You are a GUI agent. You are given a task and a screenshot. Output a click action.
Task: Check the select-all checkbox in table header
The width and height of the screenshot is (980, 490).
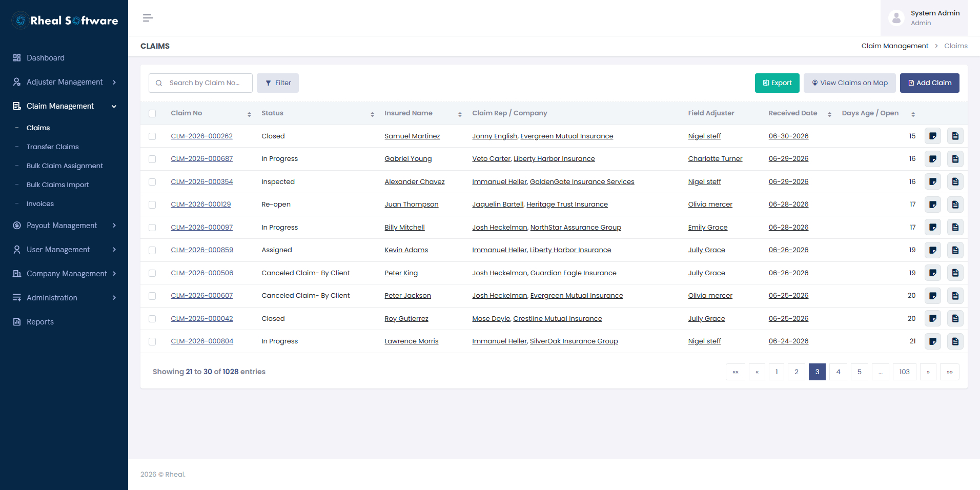(152, 113)
